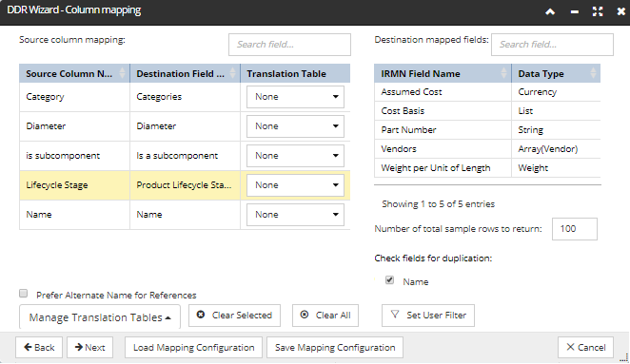Sort Data Type column arrows
630x364 pixels.
[x=593, y=73]
